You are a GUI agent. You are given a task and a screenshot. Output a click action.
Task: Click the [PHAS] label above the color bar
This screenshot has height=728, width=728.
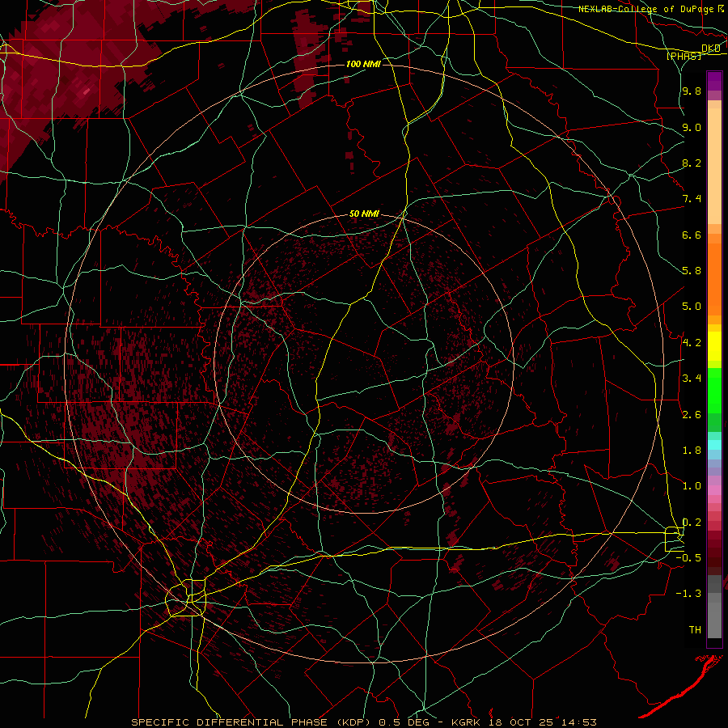point(684,56)
